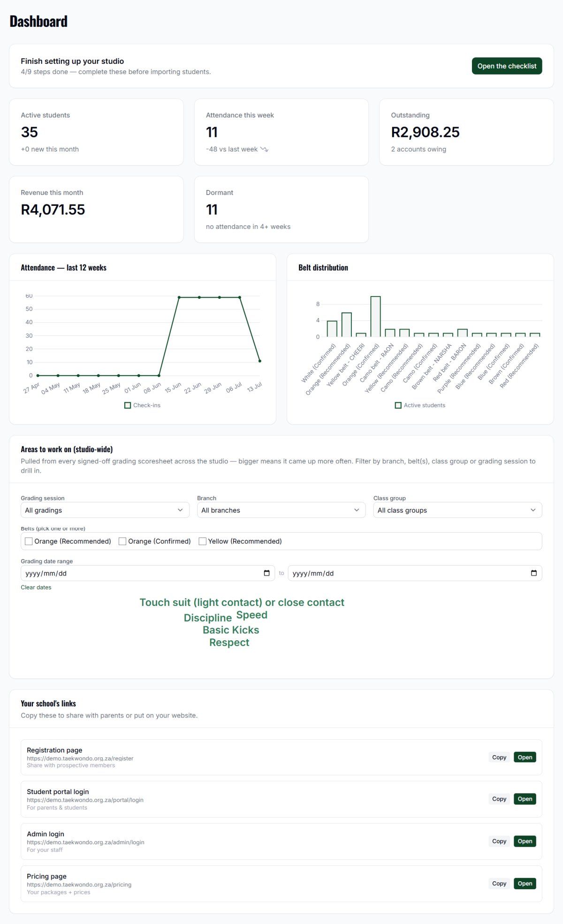
Task: Check the Orange (Confirmed) belt box
Action: (x=122, y=541)
